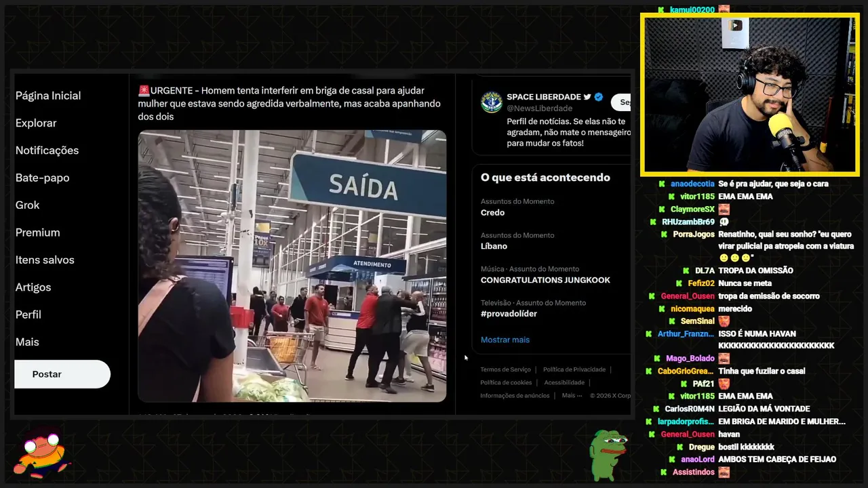Click the blue verified badge
This screenshot has height=488, width=868.
pyautogui.click(x=599, y=97)
